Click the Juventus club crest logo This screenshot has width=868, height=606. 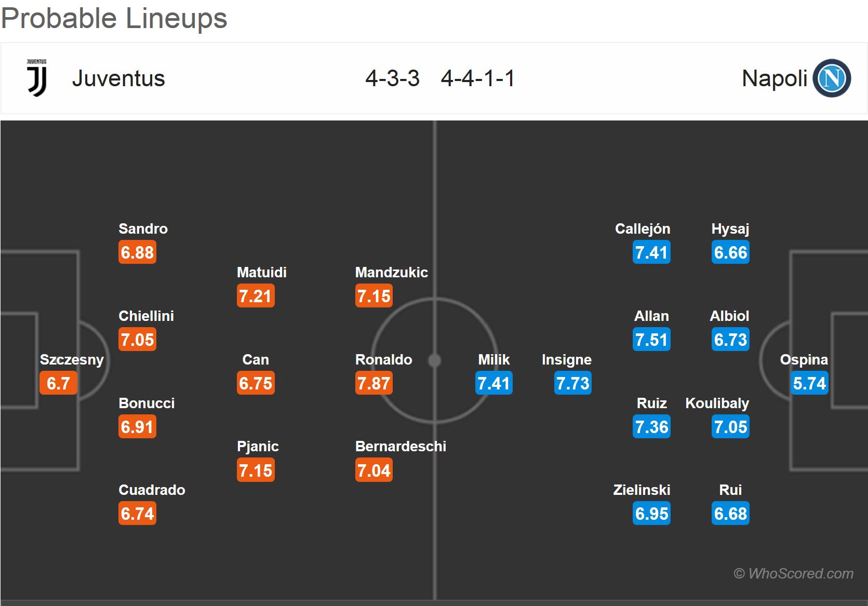(37, 78)
